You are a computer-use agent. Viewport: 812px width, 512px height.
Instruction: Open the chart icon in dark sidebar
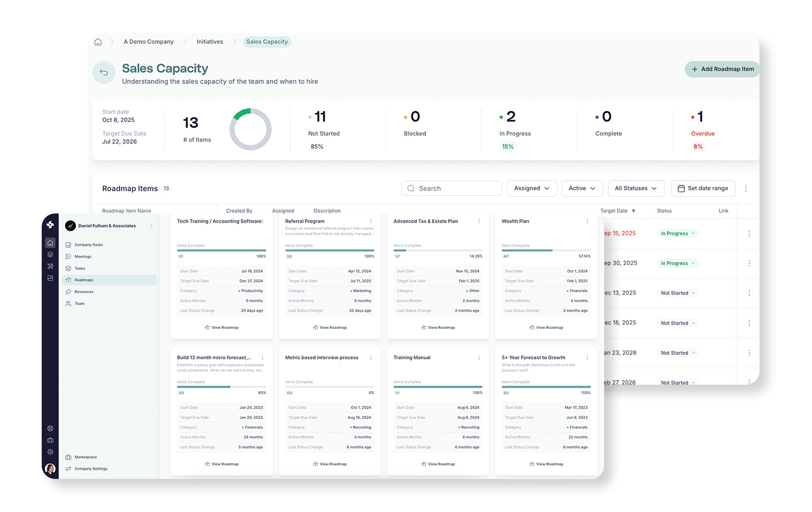click(50, 278)
